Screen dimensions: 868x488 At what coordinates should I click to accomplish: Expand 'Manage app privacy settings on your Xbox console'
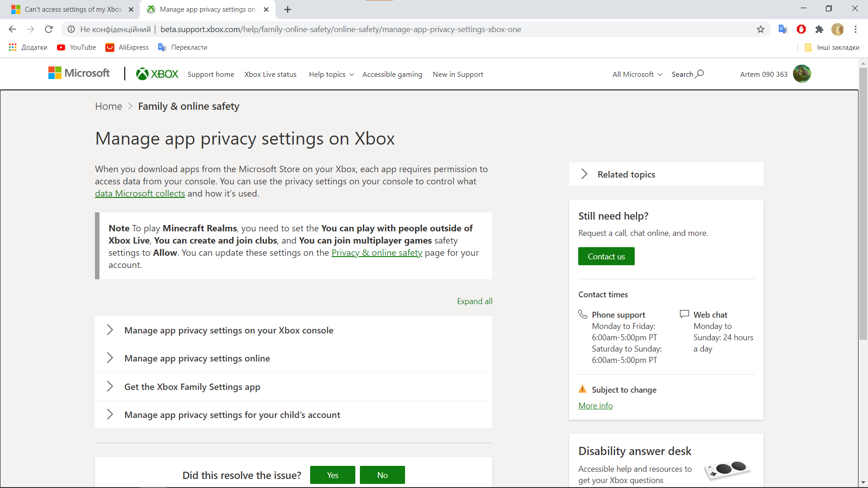coord(293,330)
